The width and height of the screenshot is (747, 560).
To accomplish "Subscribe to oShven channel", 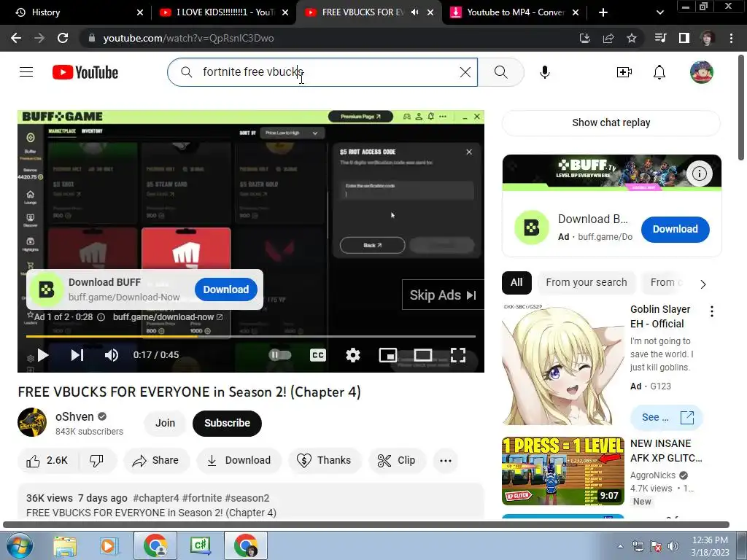I will point(228,423).
